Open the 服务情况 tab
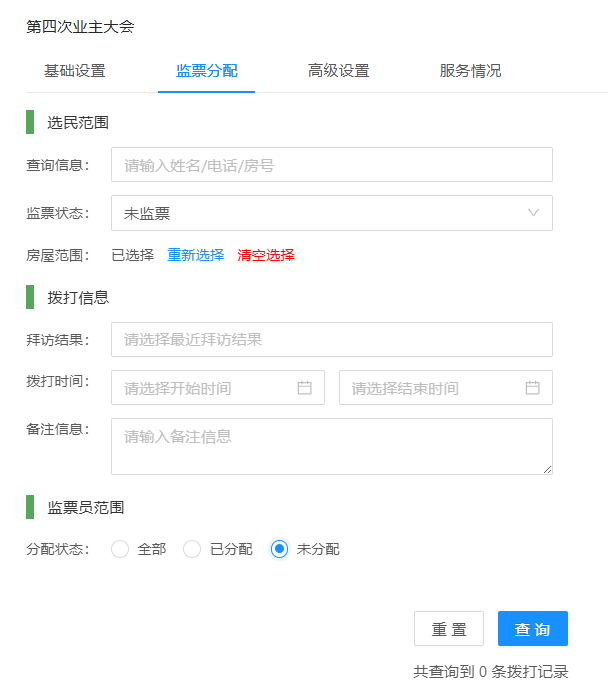The height and width of the screenshot is (688, 608). 471,71
